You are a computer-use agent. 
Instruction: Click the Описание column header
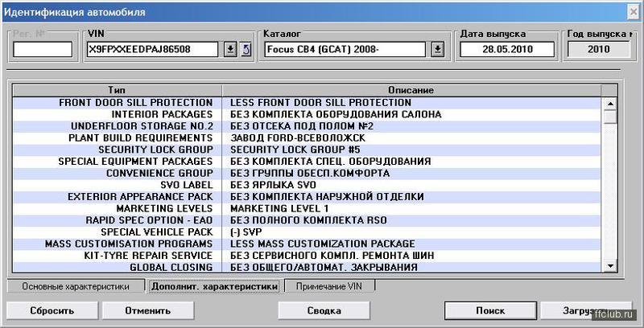(x=411, y=90)
